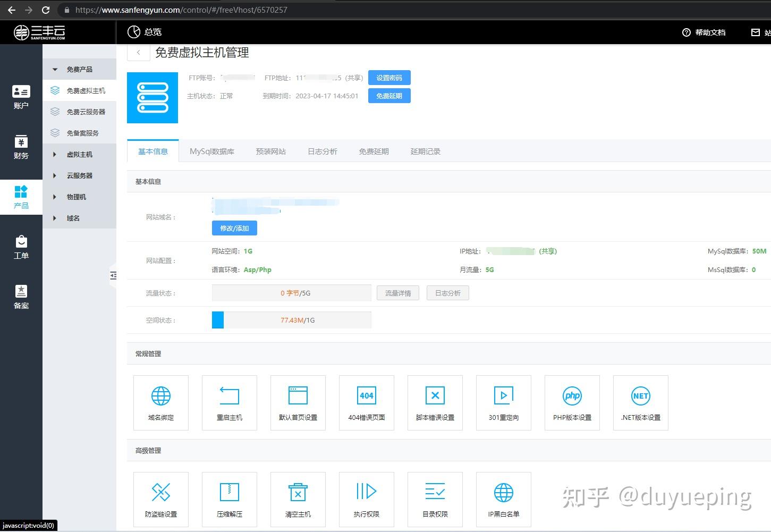
Task: Open 目录权限 directory permissions
Action: (435, 500)
